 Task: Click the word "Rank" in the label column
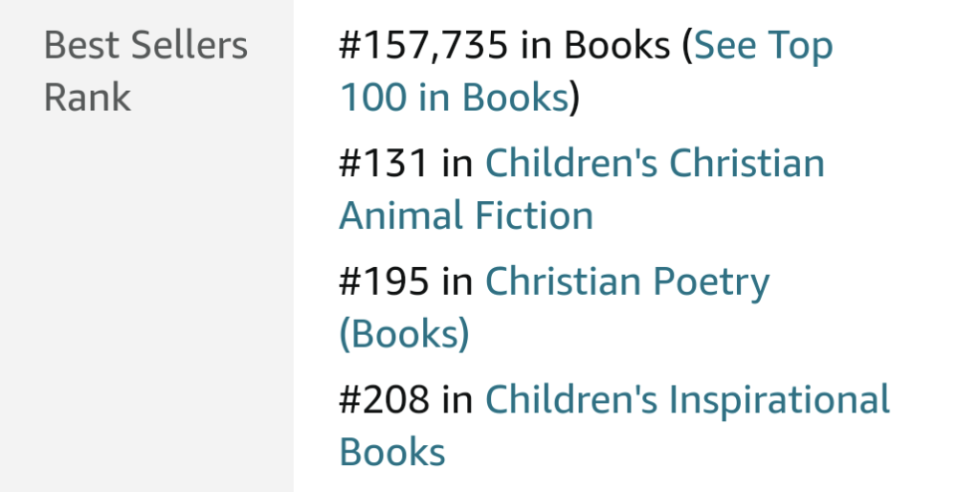(87, 99)
